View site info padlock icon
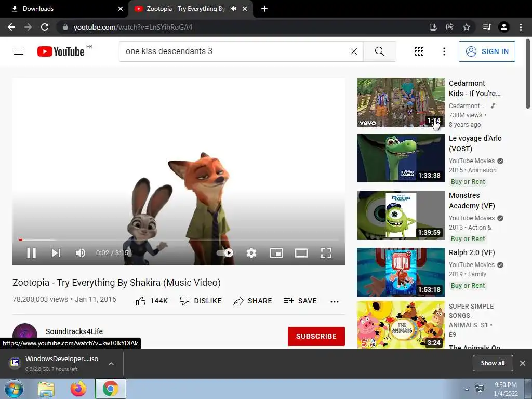The image size is (532, 399). coord(65,27)
